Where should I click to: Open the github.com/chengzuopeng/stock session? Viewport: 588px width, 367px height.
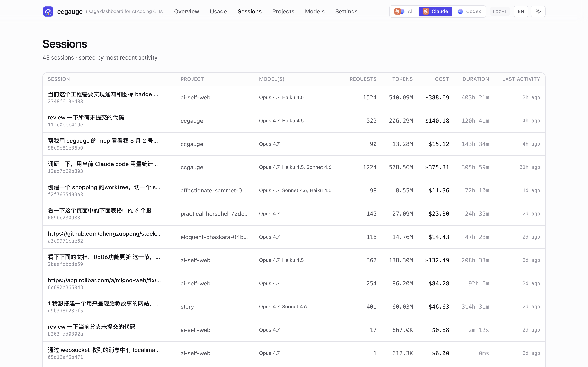point(294,237)
